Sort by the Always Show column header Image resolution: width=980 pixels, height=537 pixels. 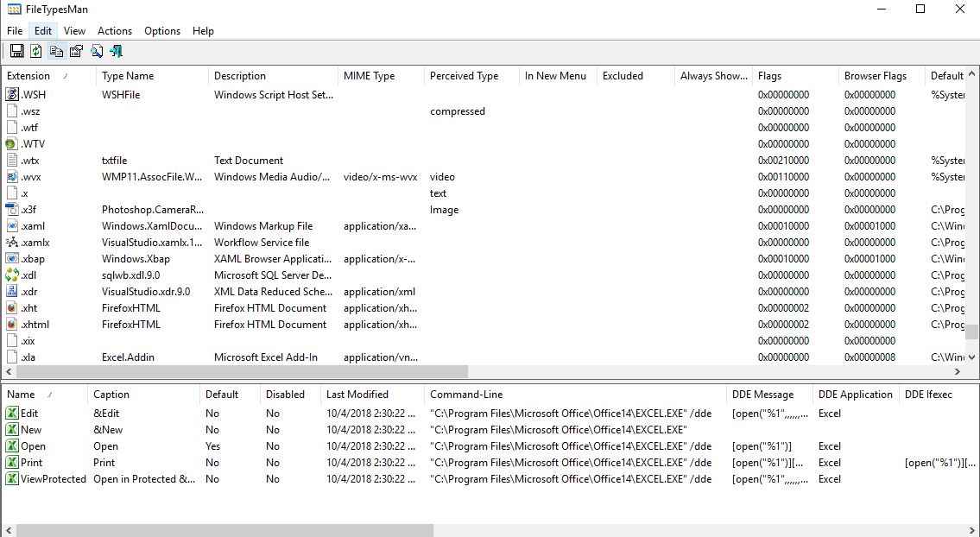713,76
